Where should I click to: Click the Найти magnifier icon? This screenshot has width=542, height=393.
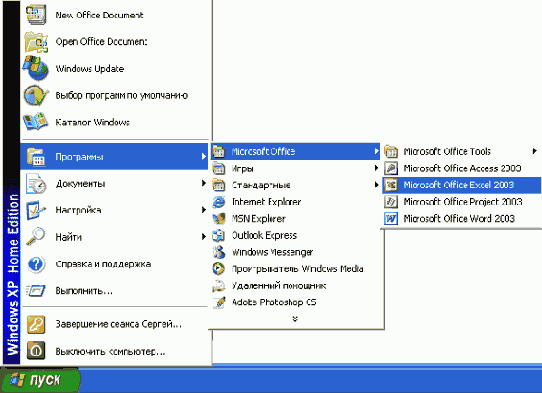click(36, 236)
